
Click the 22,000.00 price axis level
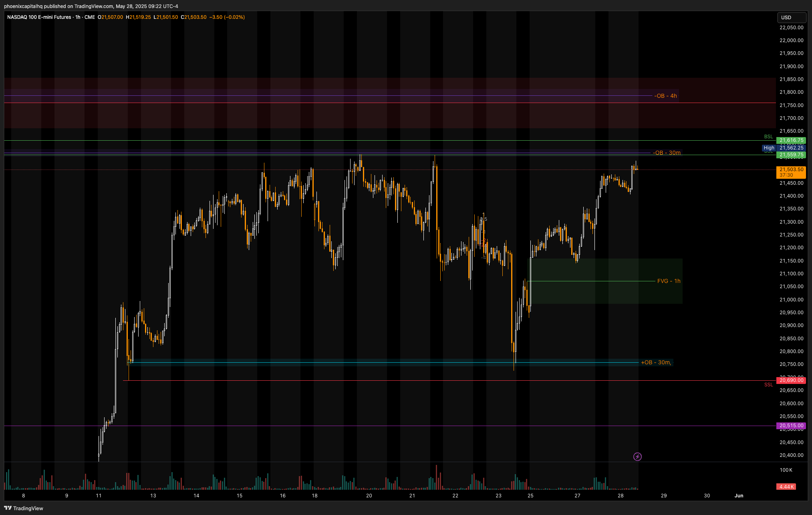pyautogui.click(x=791, y=40)
